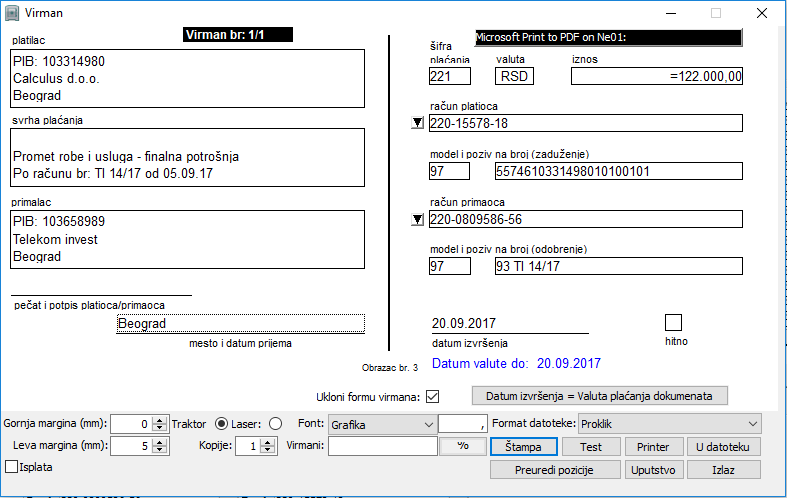Decrease Kopije count
Viewport: 787px width, 498px height.
click(269, 450)
